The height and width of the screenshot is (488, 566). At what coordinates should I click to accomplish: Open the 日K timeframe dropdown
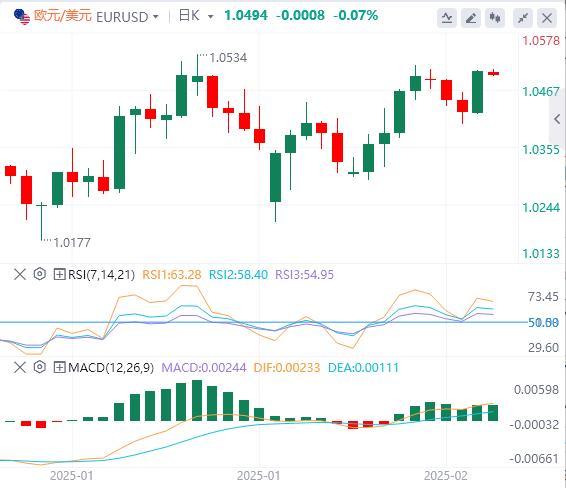tap(210, 17)
